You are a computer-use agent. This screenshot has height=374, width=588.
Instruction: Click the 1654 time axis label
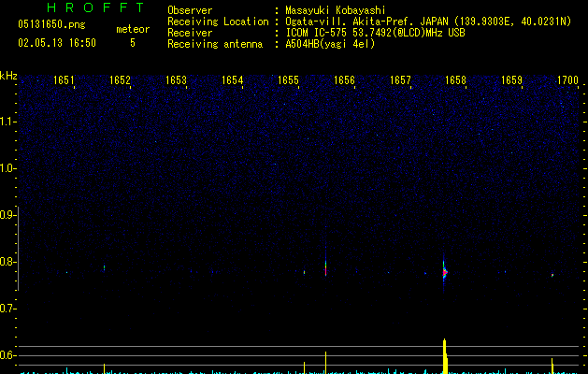point(232,80)
